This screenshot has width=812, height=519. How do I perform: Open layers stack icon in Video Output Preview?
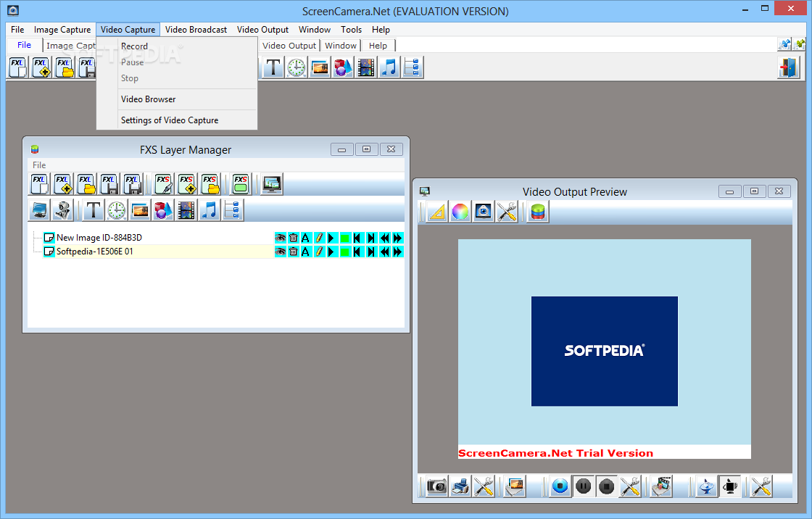click(x=538, y=212)
